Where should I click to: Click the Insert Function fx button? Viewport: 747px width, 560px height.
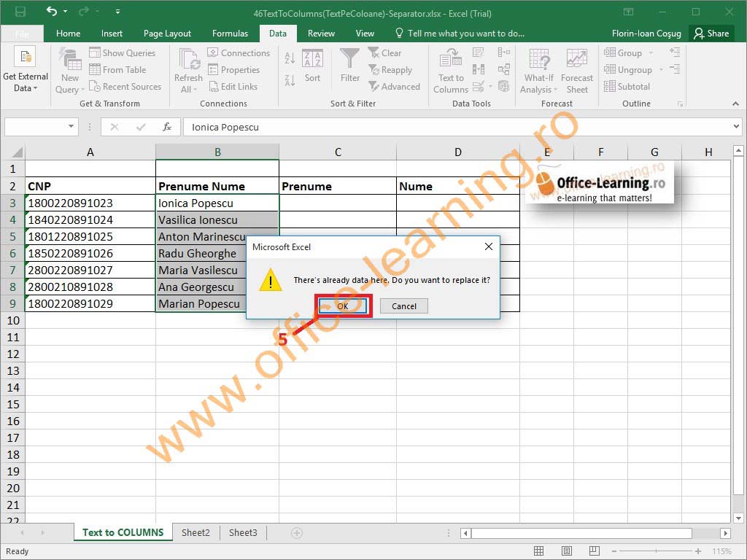click(x=167, y=127)
